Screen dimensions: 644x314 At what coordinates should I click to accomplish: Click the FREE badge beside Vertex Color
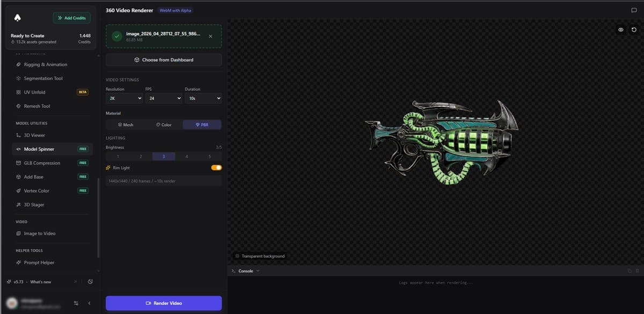(x=83, y=191)
